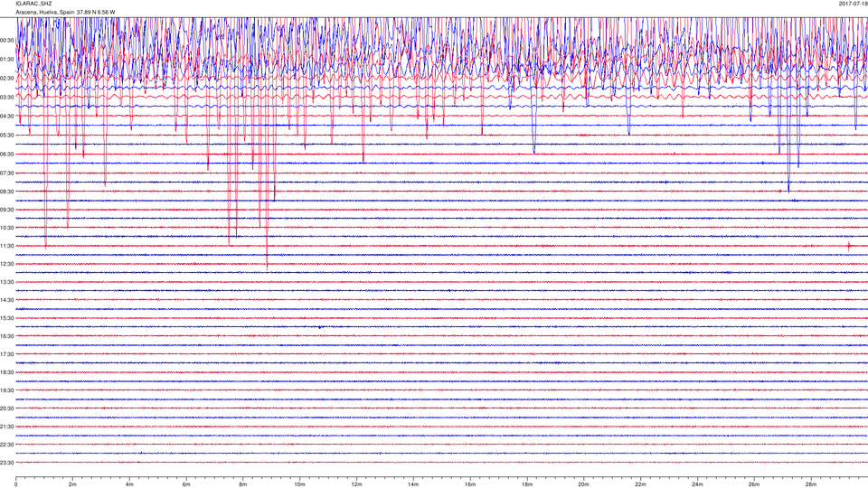
Task: Click the 4m axis tick label
Action: pos(129,484)
